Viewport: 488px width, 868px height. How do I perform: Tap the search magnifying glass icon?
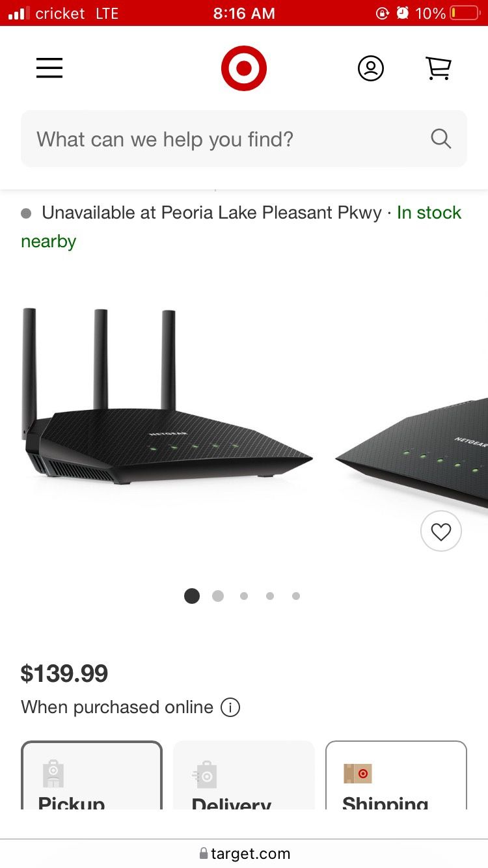point(441,139)
